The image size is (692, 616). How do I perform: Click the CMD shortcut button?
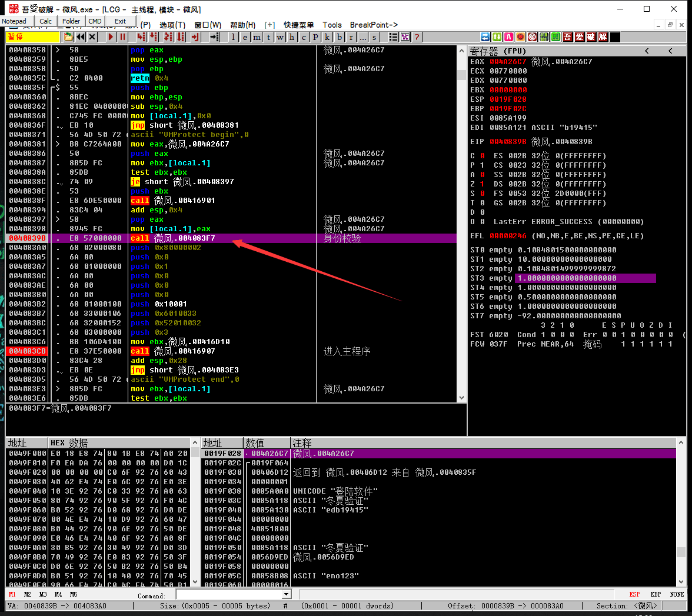click(x=95, y=21)
